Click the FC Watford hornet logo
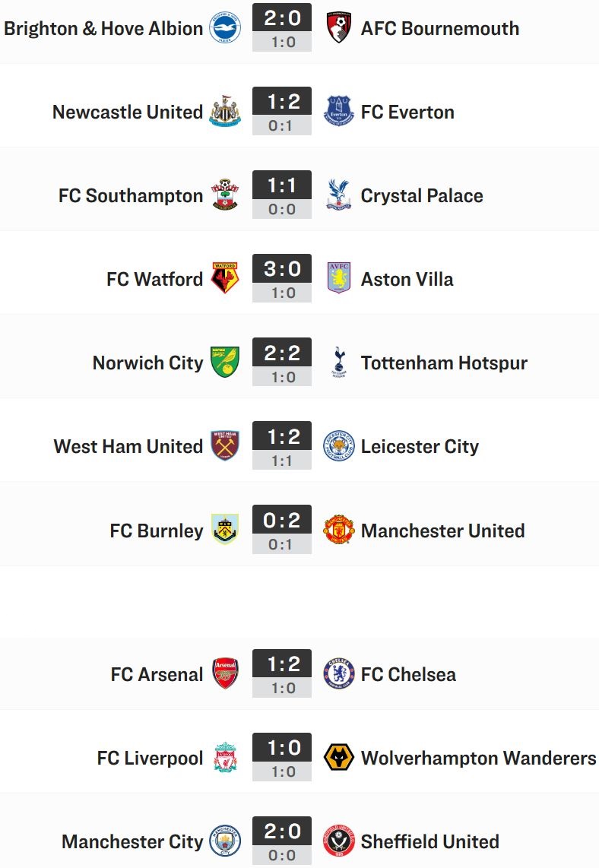Image resolution: width=599 pixels, height=868 pixels. click(225, 278)
